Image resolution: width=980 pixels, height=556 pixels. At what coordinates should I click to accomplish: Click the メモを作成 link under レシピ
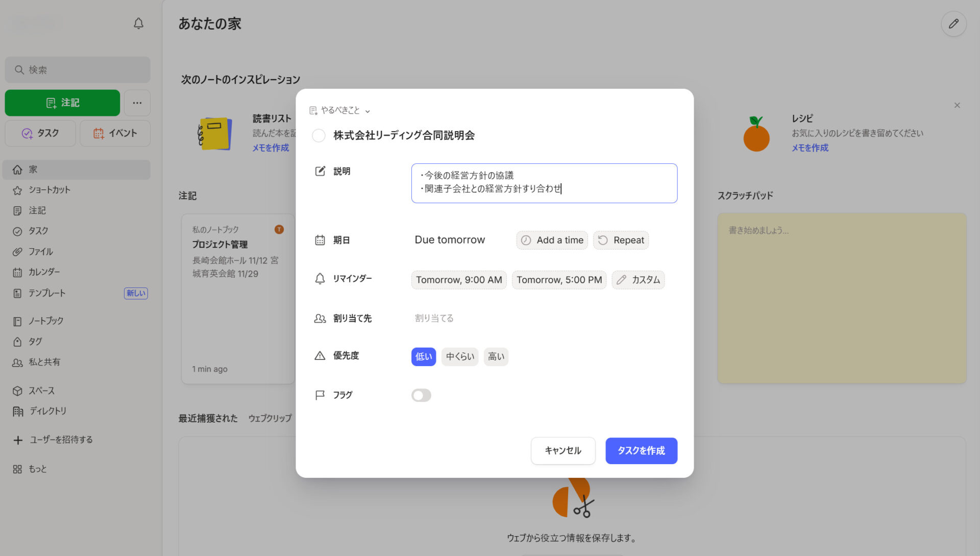pos(810,148)
